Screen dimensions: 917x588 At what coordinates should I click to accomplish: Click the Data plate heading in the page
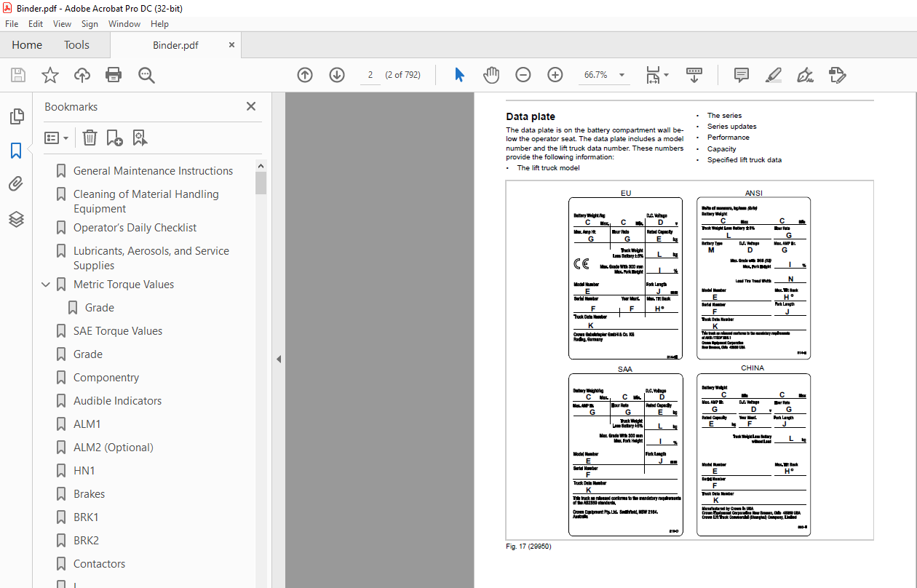point(531,116)
